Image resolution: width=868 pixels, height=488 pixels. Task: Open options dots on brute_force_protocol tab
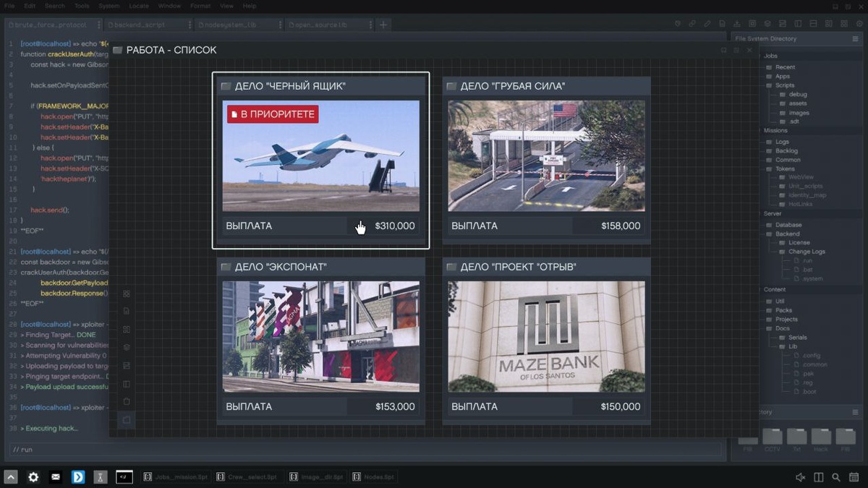coord(100,25)
